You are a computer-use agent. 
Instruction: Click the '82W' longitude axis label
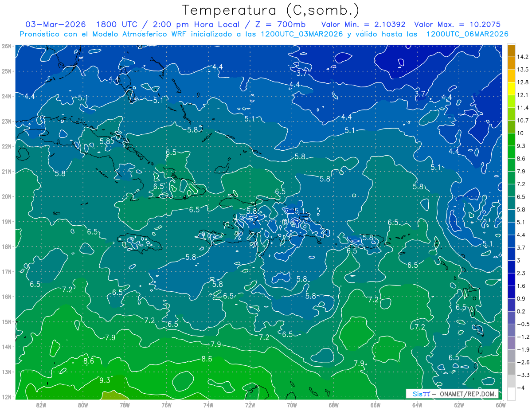click(x=41, y=405)
